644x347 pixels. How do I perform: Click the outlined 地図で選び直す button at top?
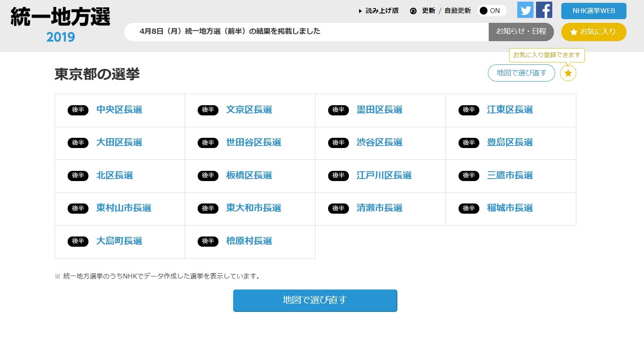521,73
